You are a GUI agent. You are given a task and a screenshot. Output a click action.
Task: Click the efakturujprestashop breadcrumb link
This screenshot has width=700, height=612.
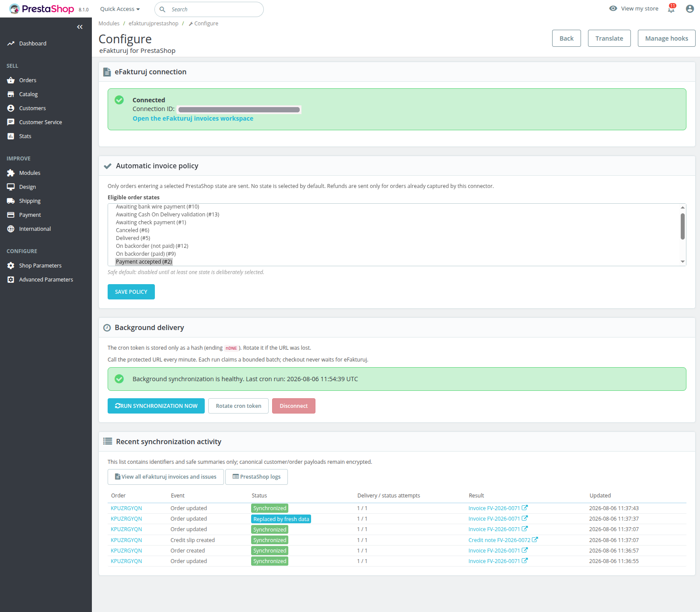click(154, 24)
